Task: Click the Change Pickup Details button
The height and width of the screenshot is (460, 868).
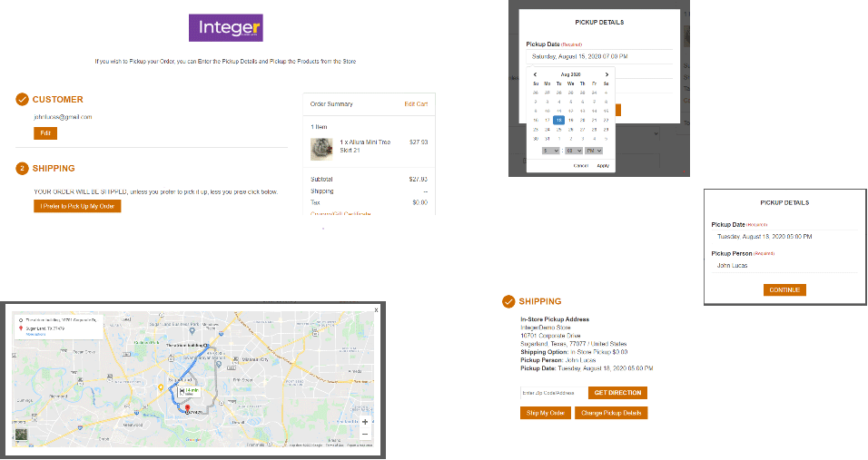Action: pyautogui.click(x=611, y=413)
